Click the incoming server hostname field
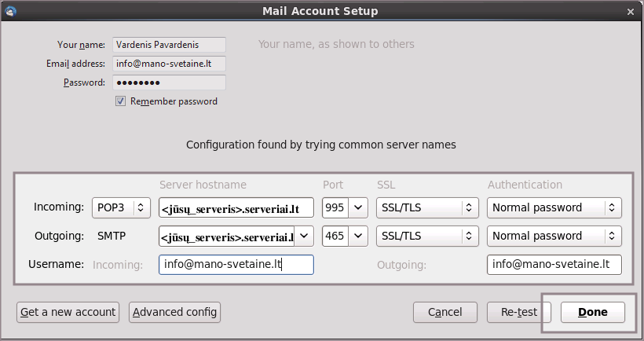 [x=236, y=207]
